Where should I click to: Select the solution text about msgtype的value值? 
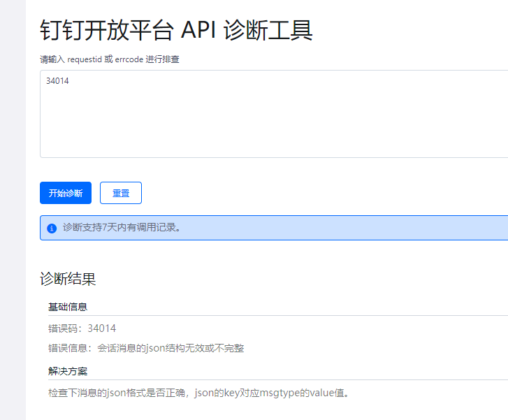click(x=199, y=393)
